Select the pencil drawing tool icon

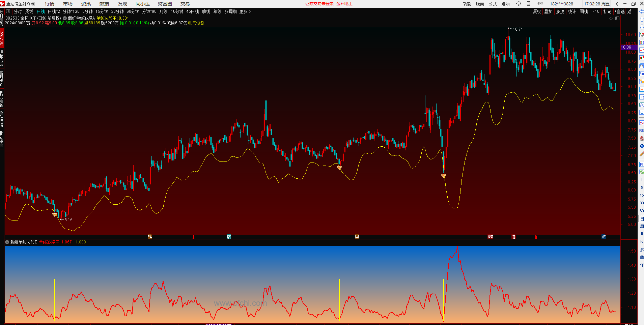pos(642,154)
